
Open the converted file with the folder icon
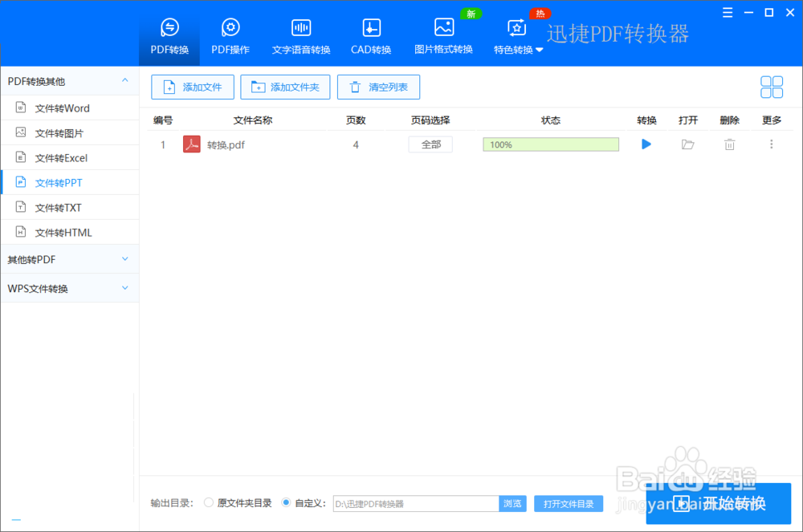[688, 144]
